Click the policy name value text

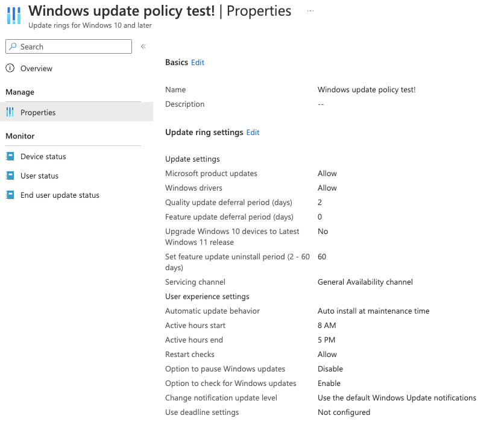[367, 90]
